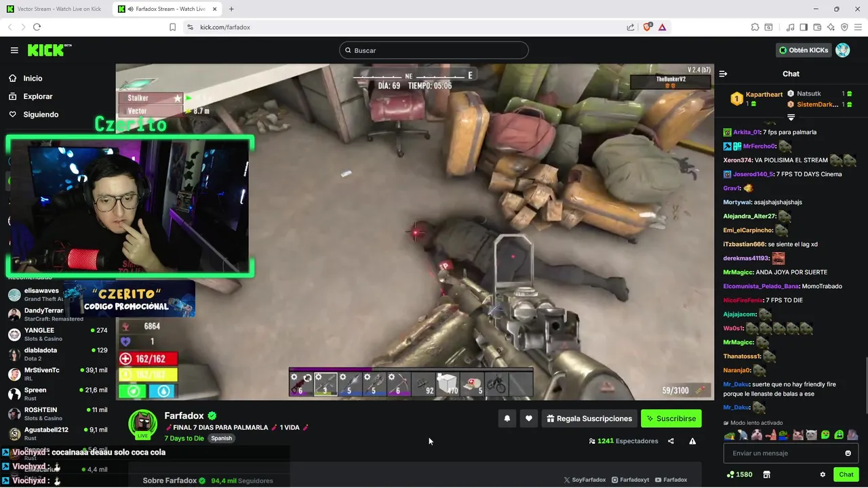Click the Suscribirse button

click(x=671, y=419)
